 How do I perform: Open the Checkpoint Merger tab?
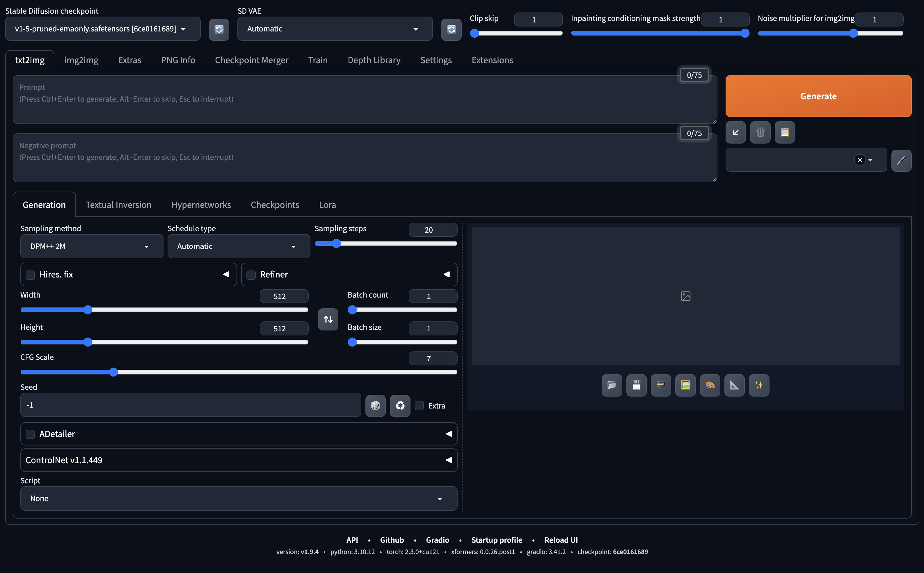tap(251, 60)
